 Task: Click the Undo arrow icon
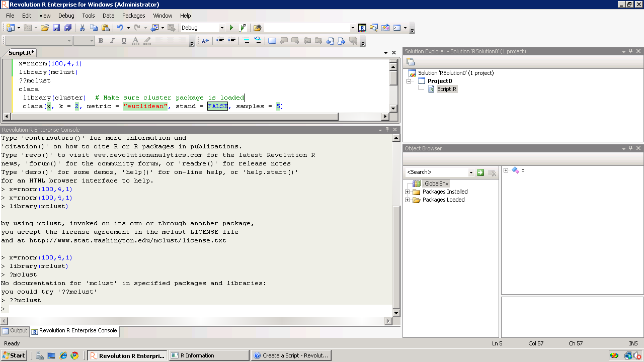[120, 28]
